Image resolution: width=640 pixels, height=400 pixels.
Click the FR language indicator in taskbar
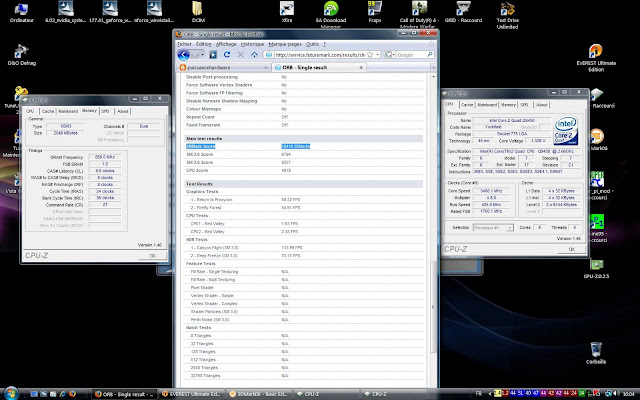point(478,394)
